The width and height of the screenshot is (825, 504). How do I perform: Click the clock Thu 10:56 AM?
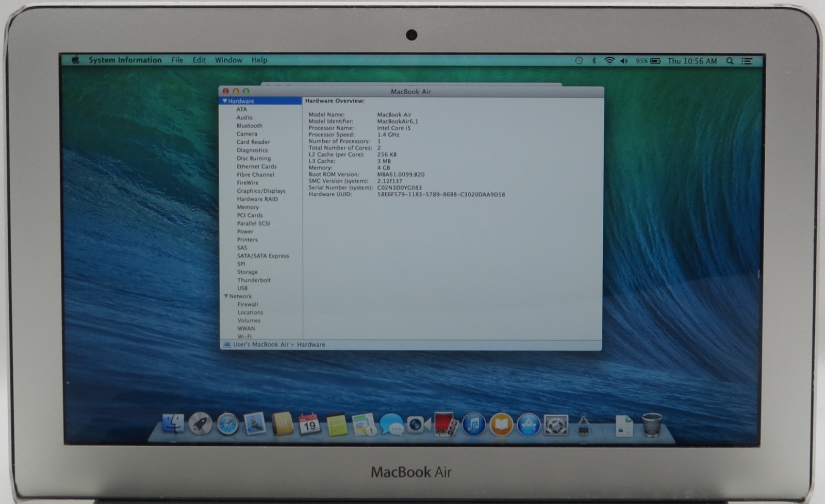coord(692,61)
